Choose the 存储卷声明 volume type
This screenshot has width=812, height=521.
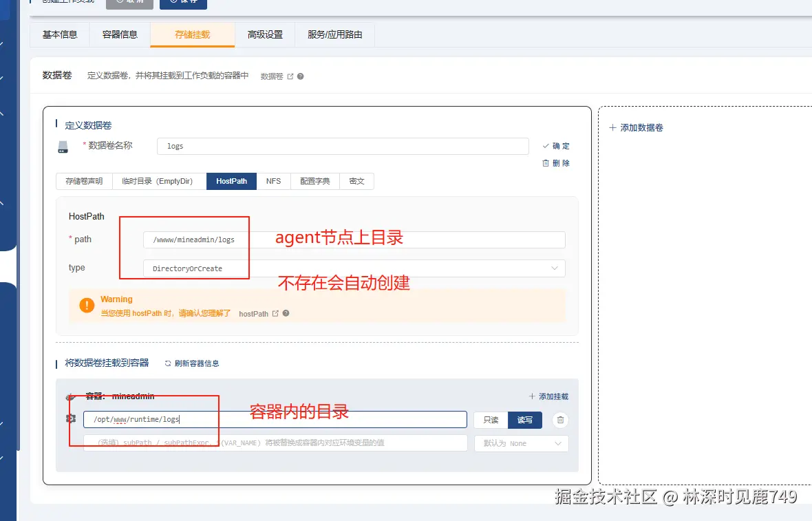(84, 181)
